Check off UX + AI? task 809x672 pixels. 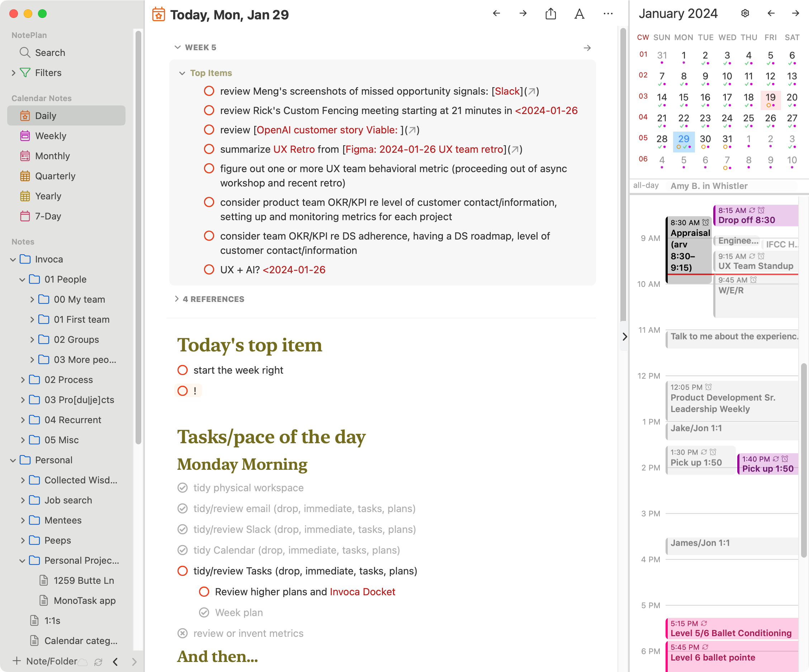pyautogui.click(x=209, y=269)
